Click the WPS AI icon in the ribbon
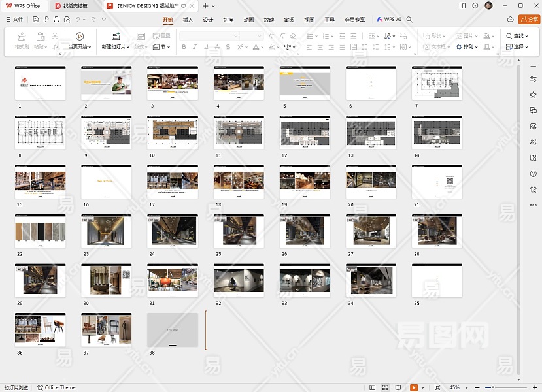Viewport: 542px width, 392px height. coord(380,20)
